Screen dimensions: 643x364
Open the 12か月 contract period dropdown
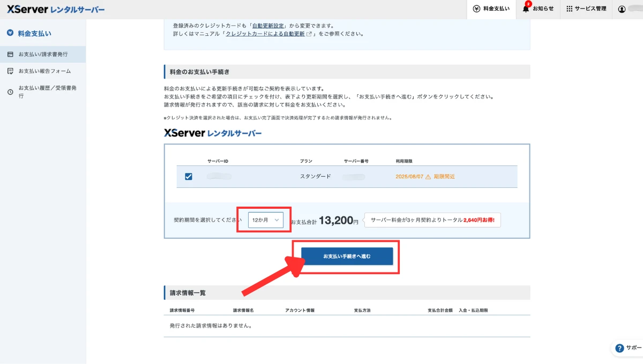266,219
